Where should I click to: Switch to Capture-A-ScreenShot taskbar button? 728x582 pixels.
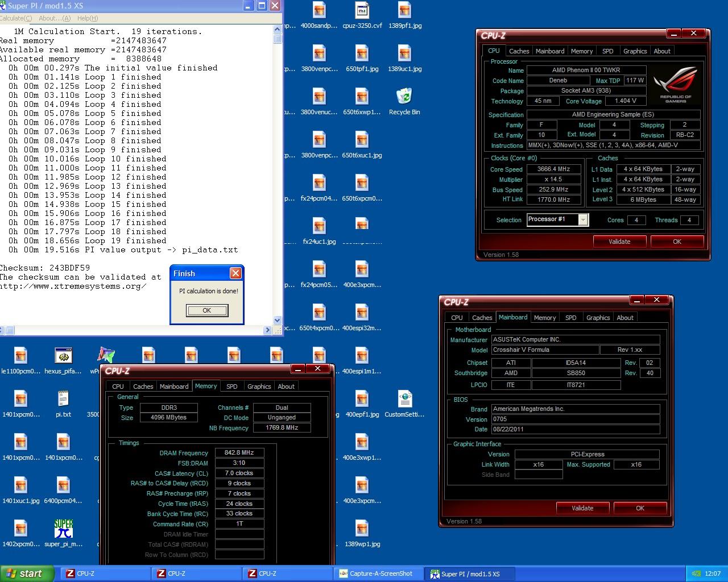tap(379, 573)
